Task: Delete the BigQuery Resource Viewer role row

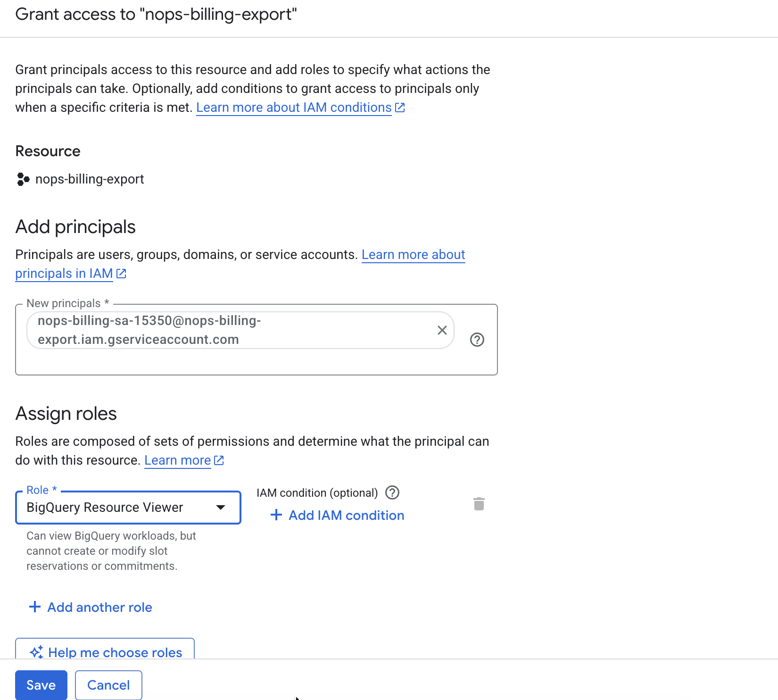Action: click(479, 504)
